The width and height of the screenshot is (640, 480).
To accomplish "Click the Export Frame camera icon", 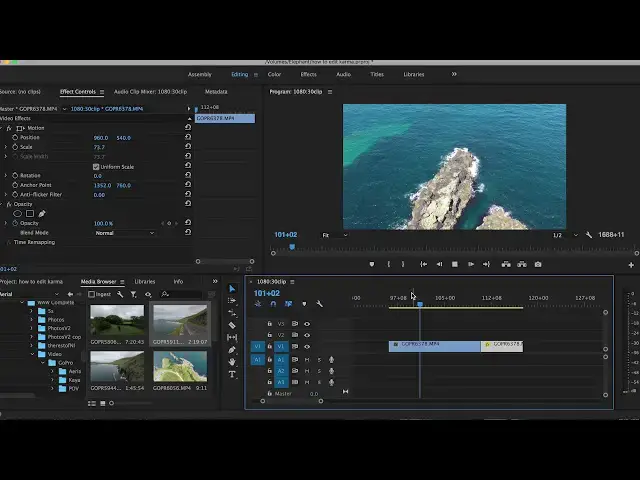I will (538, 264).
